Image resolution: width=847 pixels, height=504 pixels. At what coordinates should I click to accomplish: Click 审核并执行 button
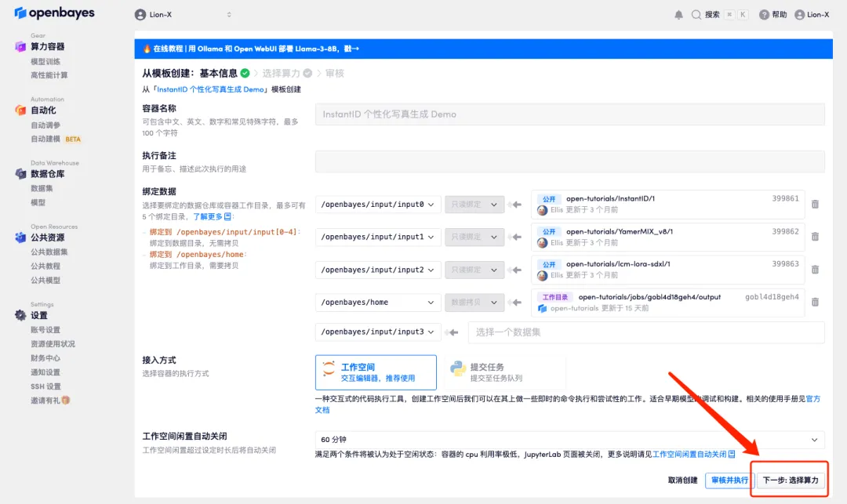729,480
